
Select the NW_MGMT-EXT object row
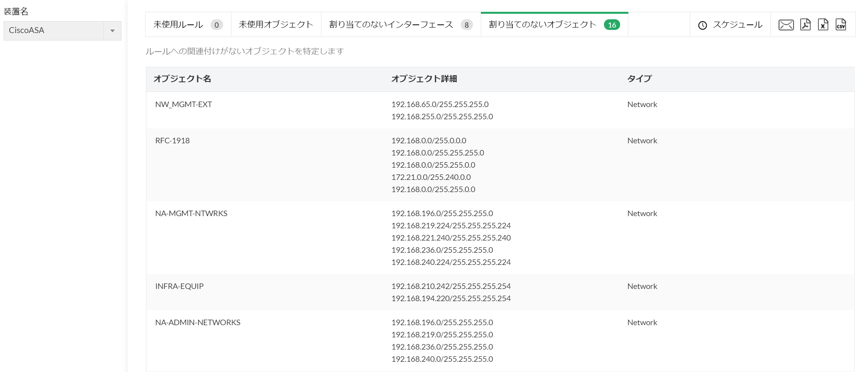[183, 104]
